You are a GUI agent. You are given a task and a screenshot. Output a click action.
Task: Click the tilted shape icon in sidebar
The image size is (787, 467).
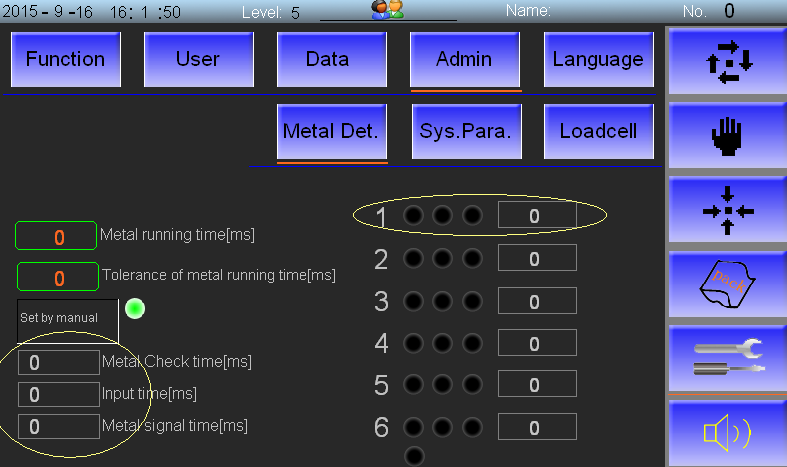tap(727, 284)
